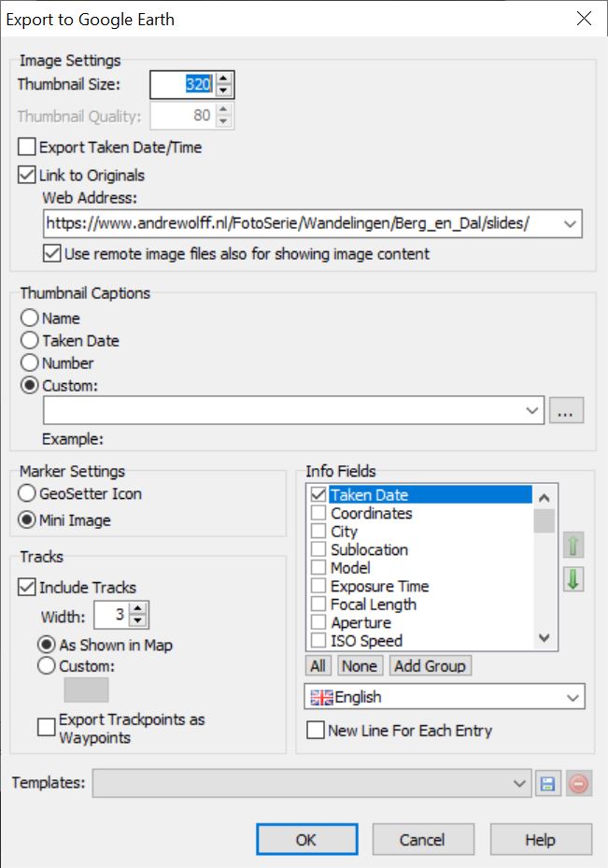Uncheck Link to Originals
This screenshot has width=608, height=868.
coord(27,175)
